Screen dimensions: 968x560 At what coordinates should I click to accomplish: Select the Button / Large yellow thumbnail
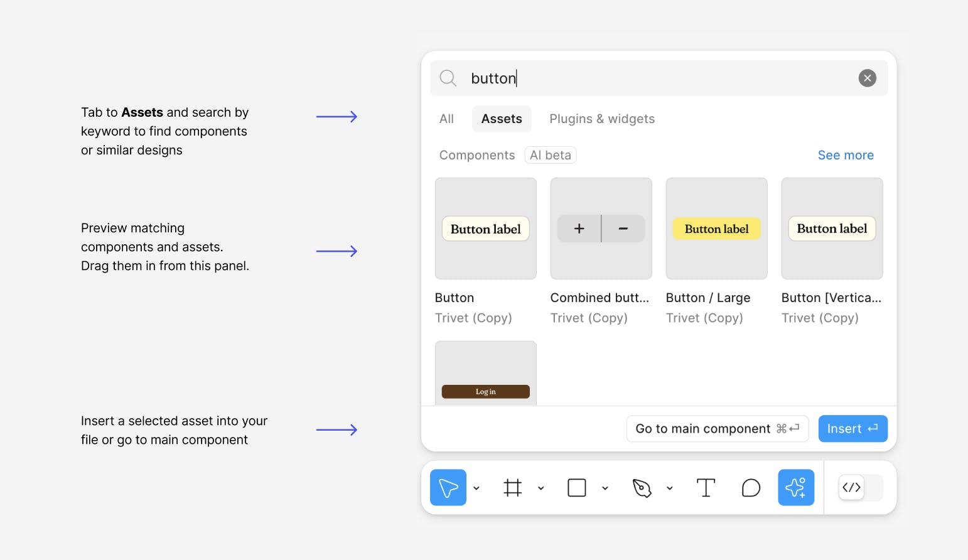click(x=717, y=229)
